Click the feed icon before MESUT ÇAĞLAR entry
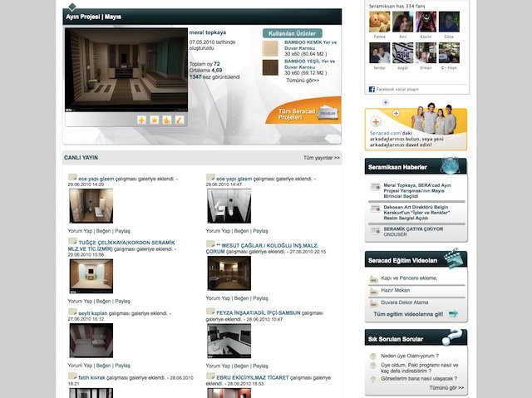 (210, 243)
